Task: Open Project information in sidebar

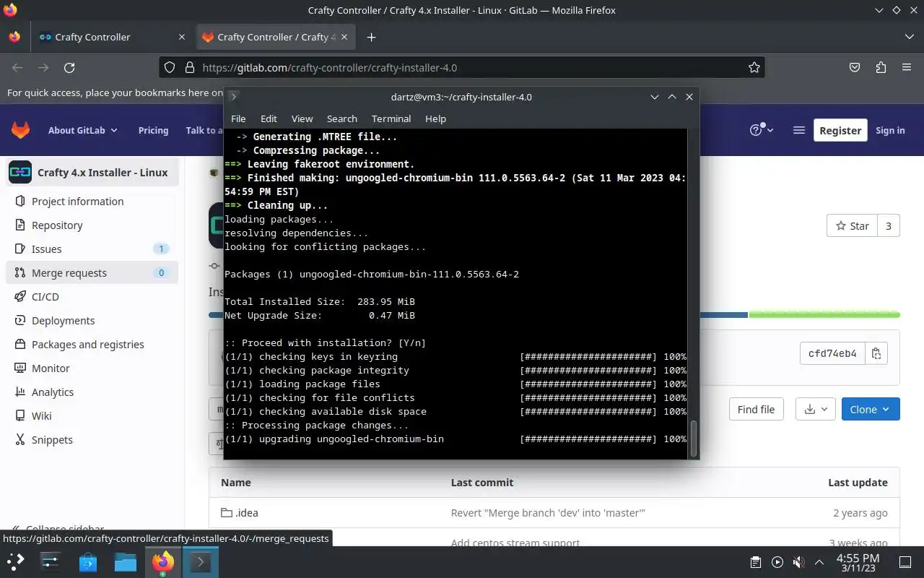Action: tap(92, 201)
